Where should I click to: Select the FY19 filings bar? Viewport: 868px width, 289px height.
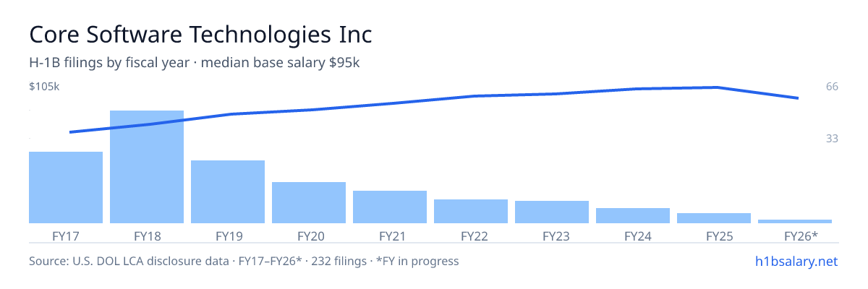pos(228,191)
